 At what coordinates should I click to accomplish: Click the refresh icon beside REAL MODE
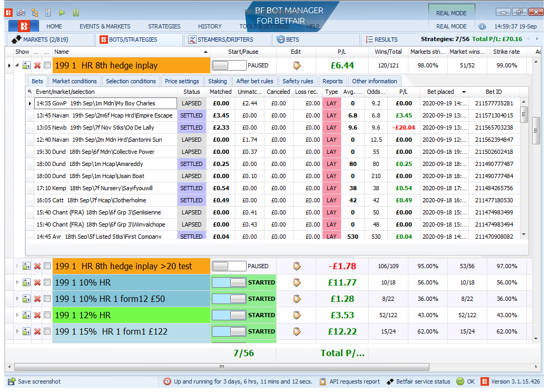coord(482,26)
